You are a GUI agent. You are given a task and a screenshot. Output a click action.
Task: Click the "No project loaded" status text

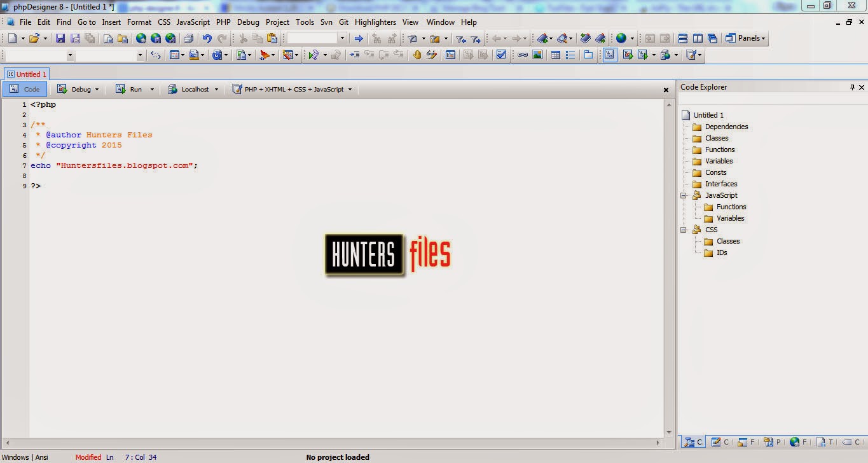(338, 457)
